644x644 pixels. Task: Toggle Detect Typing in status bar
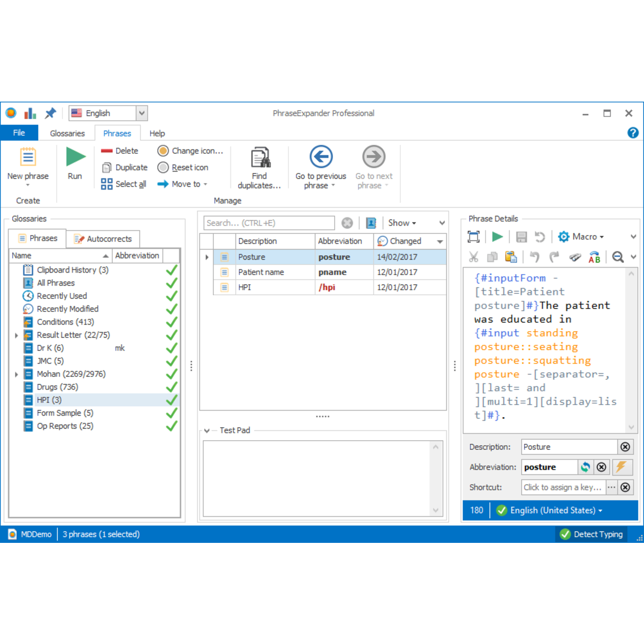pos(592,534)
